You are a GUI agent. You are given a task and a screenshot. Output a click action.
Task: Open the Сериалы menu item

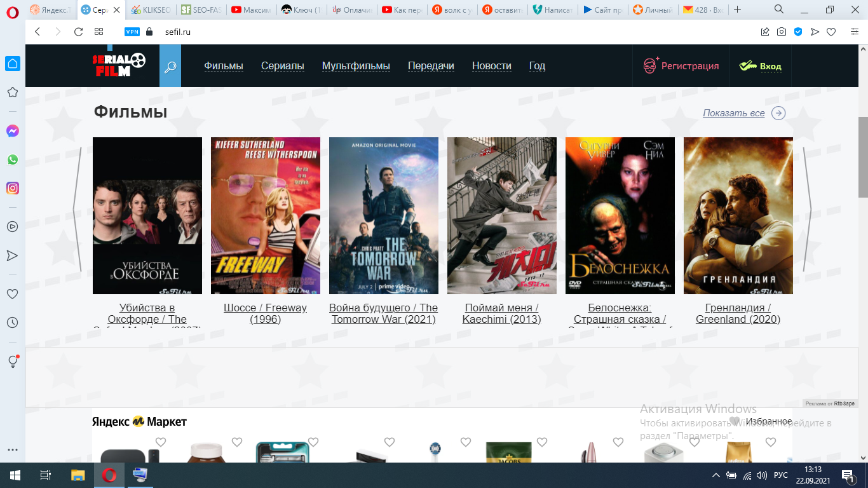[x=283, y=66]
